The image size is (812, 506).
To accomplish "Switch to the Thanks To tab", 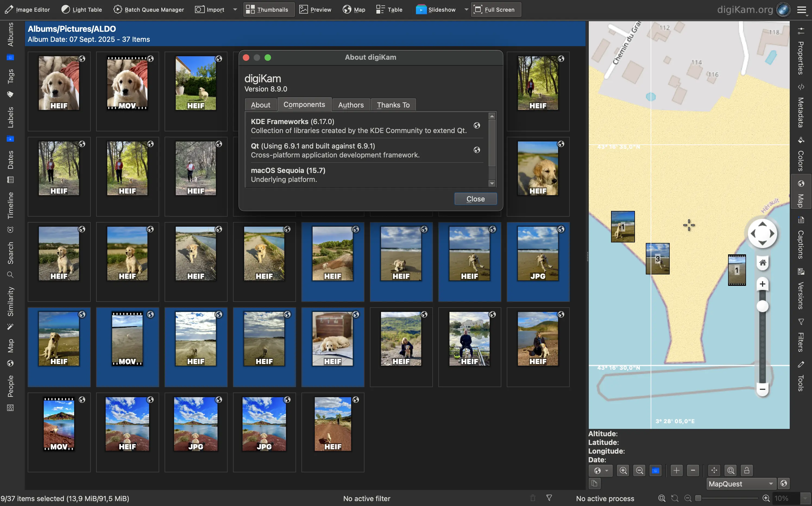I will (393, 105).
